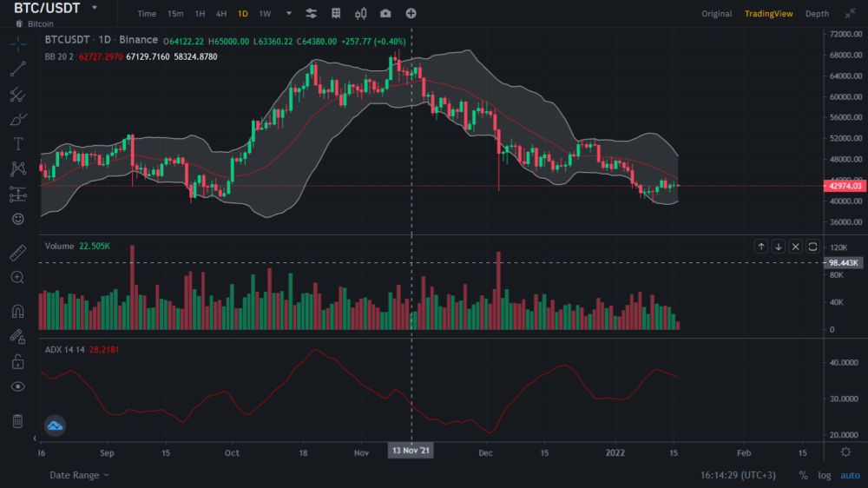The height and width of the screenshot is (488, 868).
Task: Take a chart snapshot with camera icon
Action: [x=385, y=14]
